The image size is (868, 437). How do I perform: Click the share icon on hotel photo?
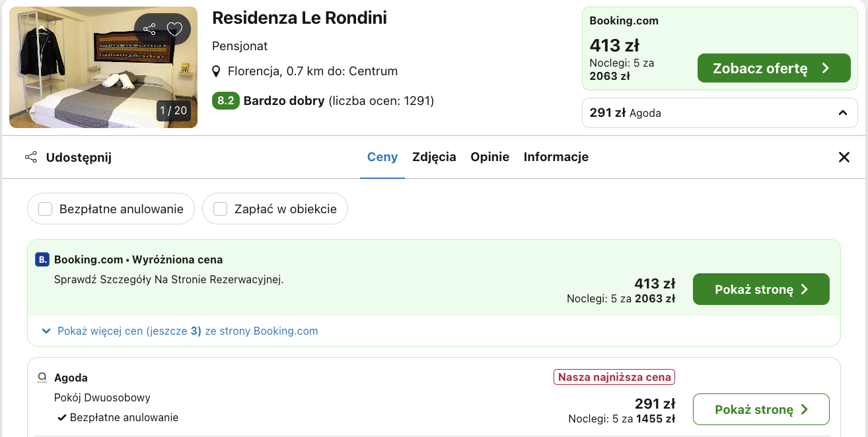150,29
